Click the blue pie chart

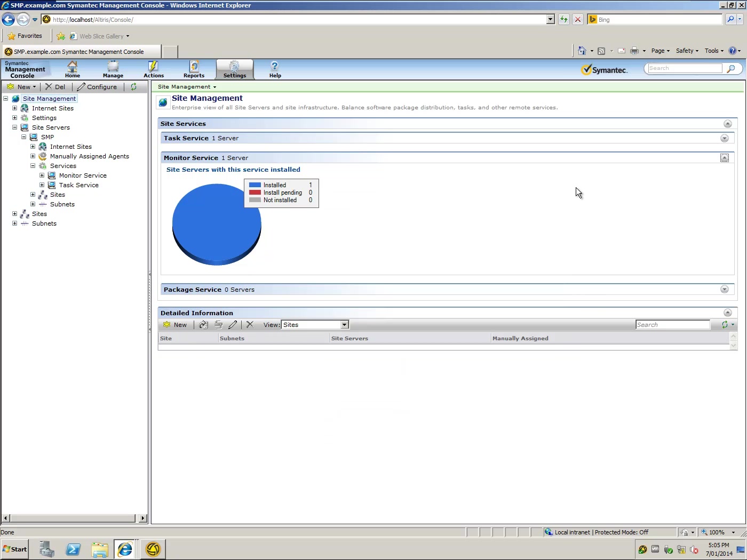pyautogui.click(x=217, y=224)
